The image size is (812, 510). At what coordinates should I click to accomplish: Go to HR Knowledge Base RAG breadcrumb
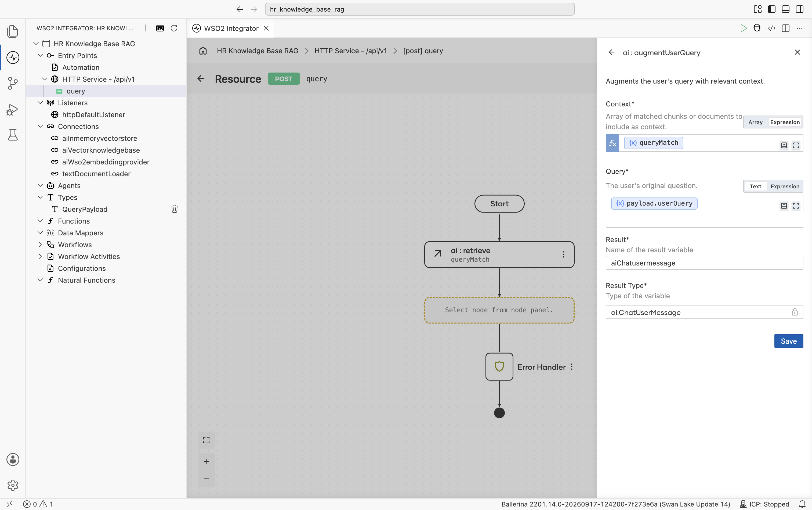click(258, 51)
